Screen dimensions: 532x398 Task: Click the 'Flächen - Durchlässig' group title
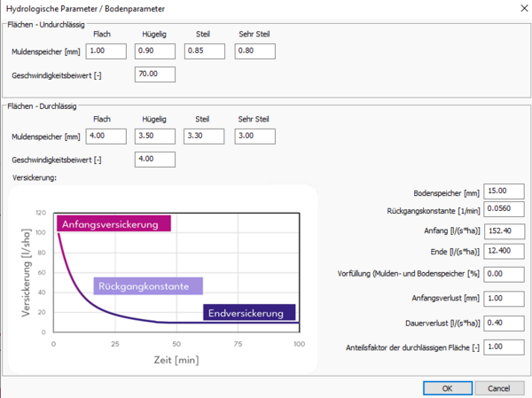coord(42,106)
